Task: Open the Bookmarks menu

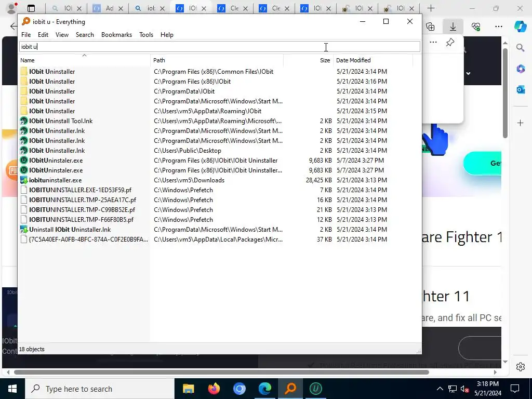Action: [116, 35]
